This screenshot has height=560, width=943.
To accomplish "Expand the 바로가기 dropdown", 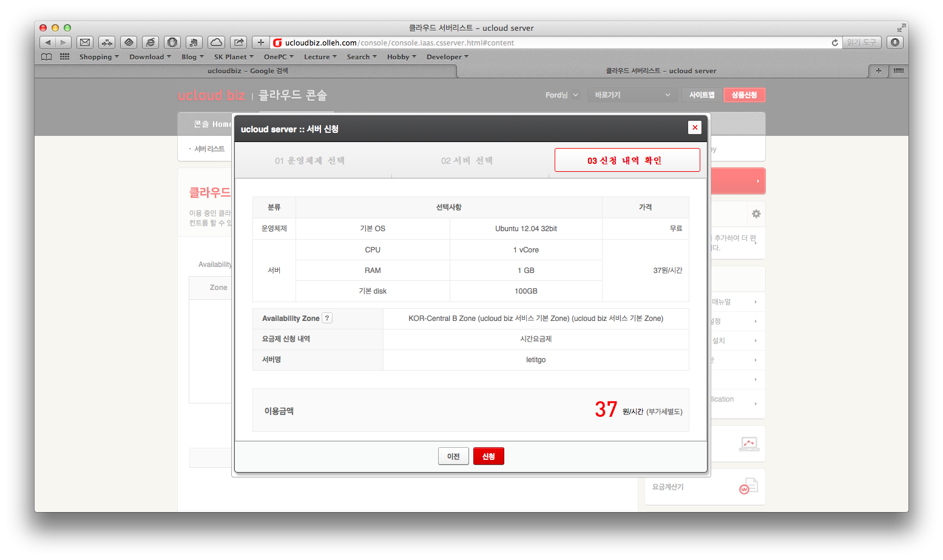I will (x=632, y=95).
